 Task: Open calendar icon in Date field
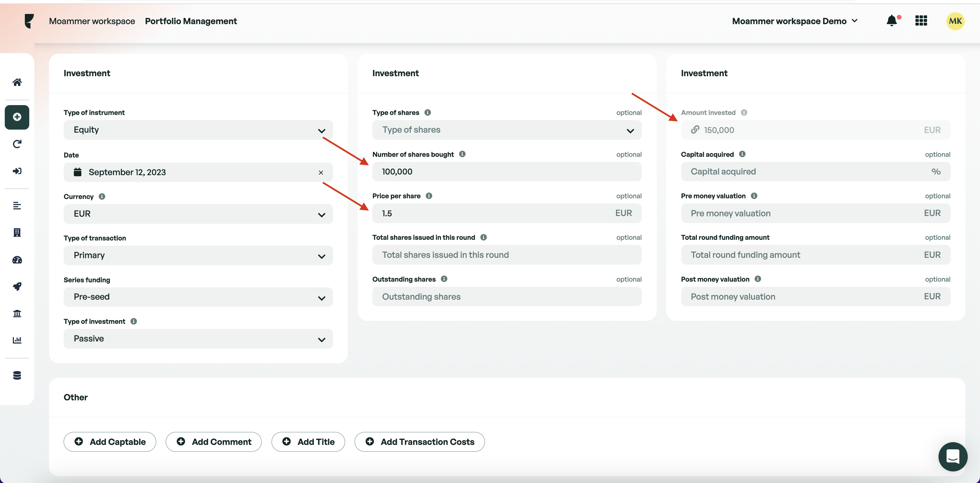78,172
